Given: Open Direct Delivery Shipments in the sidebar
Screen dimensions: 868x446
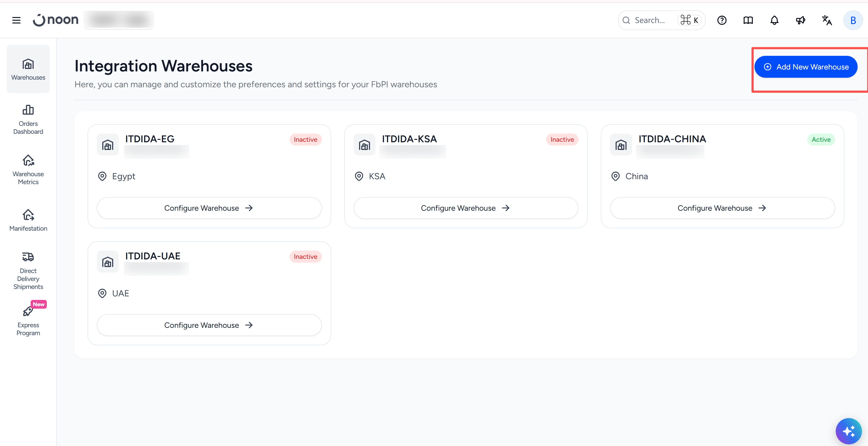Looking at the screenshot, I should (x=28, y=271).
